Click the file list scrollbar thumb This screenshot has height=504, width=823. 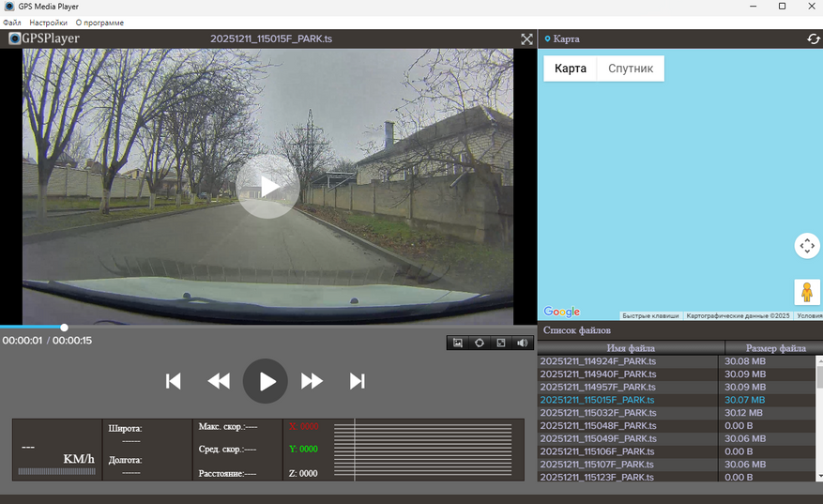[x=820, y=377]
